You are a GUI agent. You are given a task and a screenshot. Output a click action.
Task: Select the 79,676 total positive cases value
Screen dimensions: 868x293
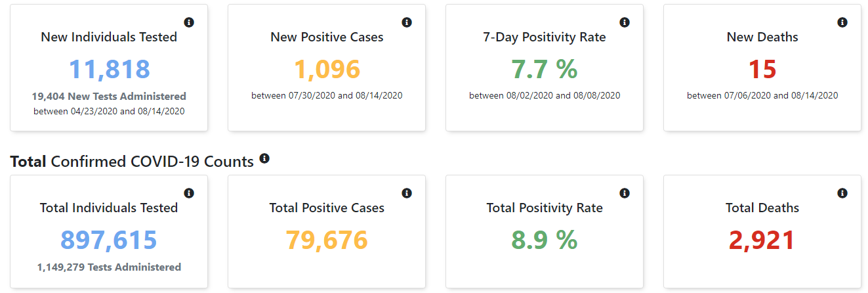click(327, 240)
